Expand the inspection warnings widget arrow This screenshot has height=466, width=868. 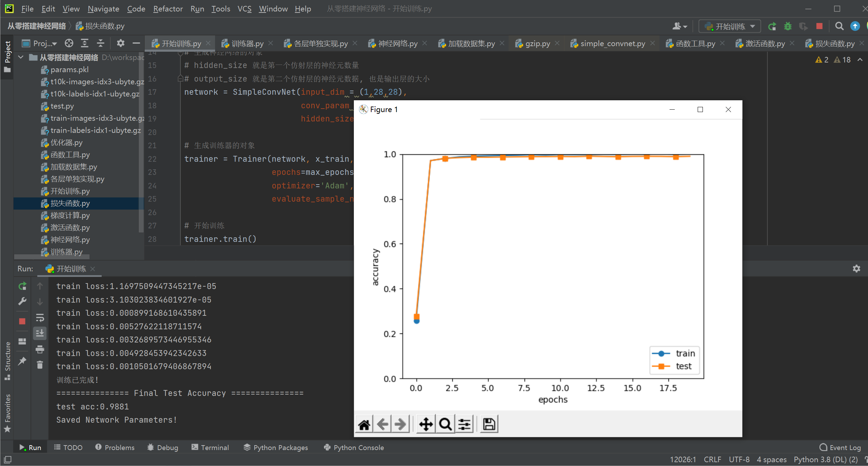point(860,60)
